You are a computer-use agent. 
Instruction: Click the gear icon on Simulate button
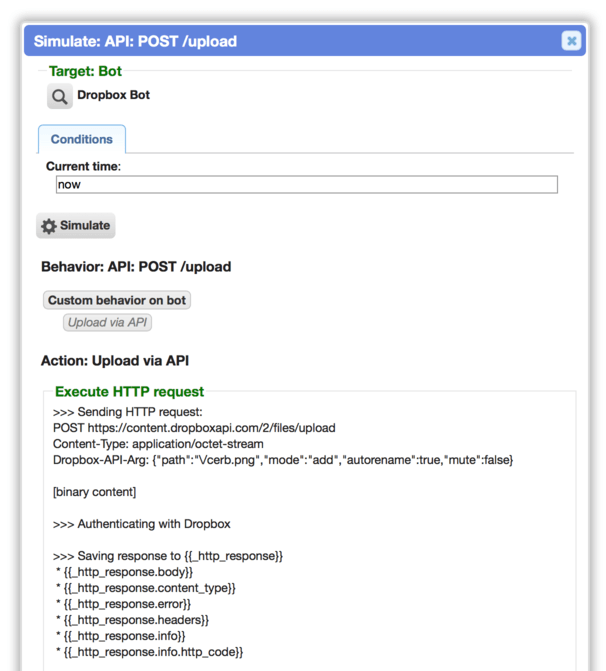tap(49, 226)
